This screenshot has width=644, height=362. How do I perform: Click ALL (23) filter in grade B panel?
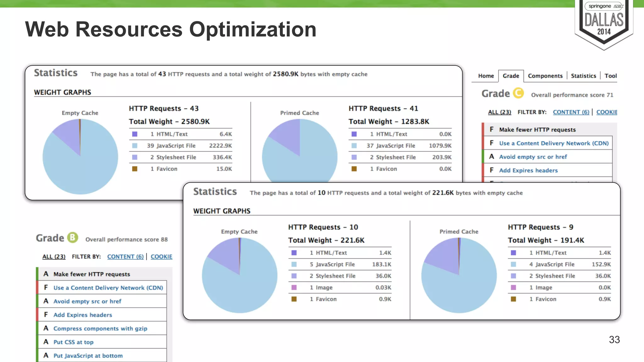pos(54,257)
